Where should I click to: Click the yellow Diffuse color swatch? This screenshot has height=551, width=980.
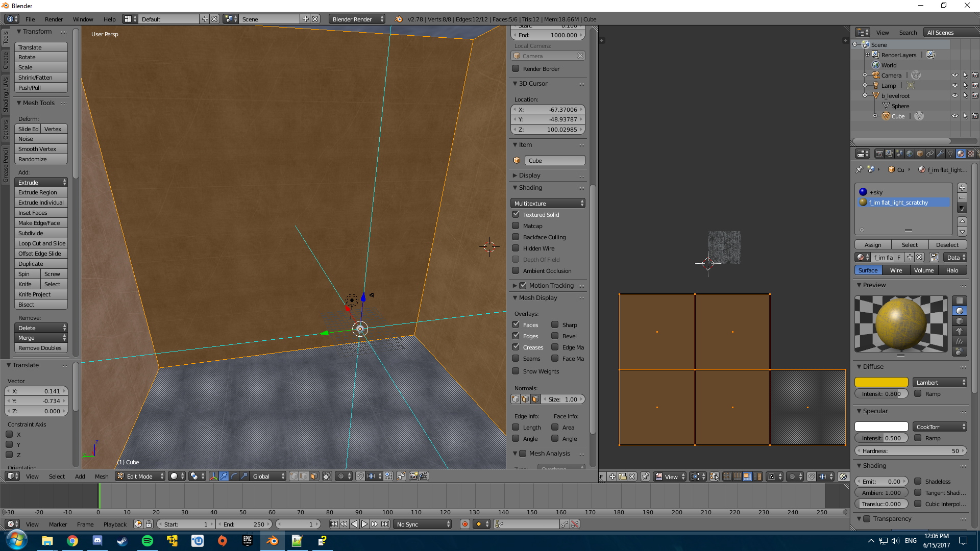click(881, 383)
